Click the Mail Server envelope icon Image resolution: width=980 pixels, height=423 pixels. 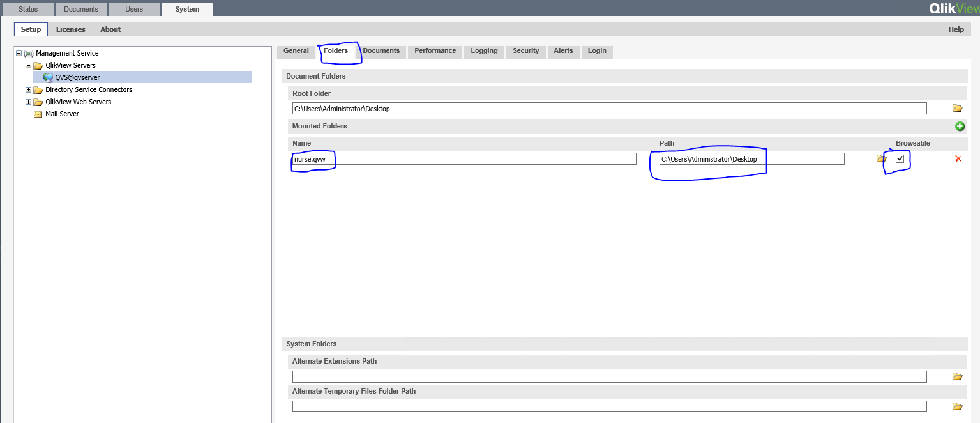pyautogui.click(x=38, y=114)
